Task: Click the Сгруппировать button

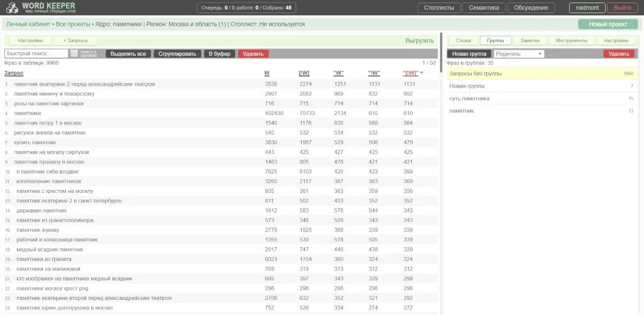Action: (177, 54)
